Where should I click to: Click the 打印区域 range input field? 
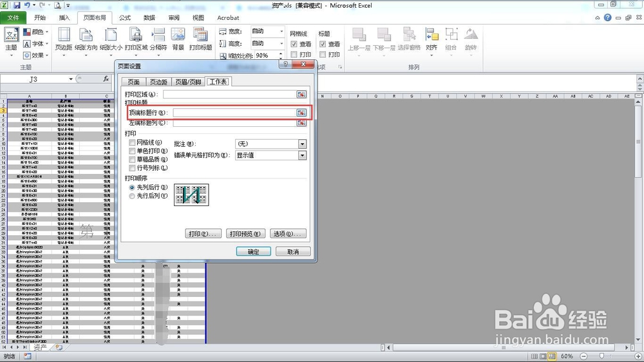[x=230, y=94]
